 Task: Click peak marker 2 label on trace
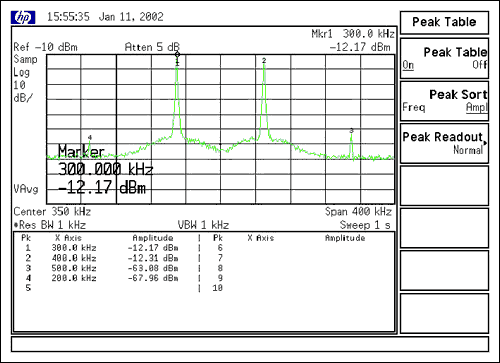264,61
